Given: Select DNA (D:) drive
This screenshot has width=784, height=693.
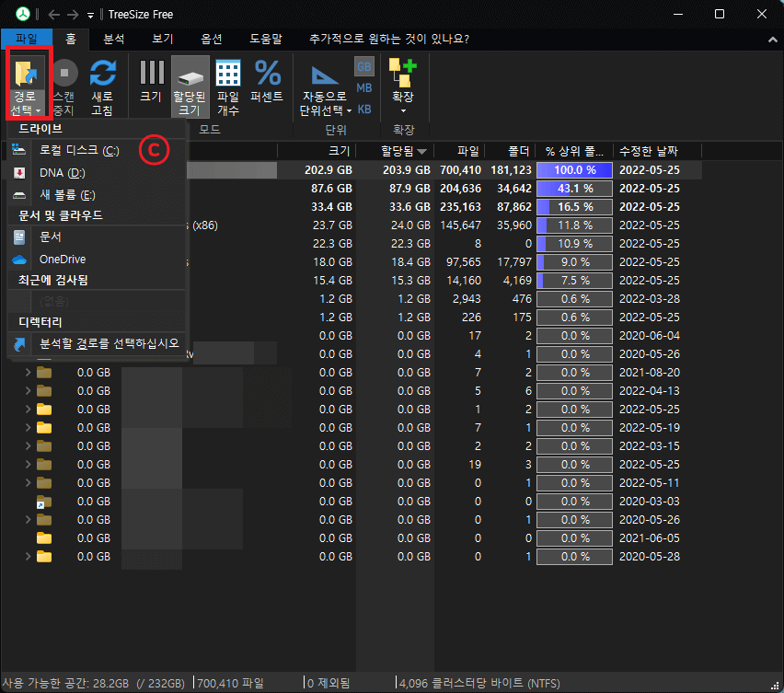Looking at the screenshot, I should point(96,173).
